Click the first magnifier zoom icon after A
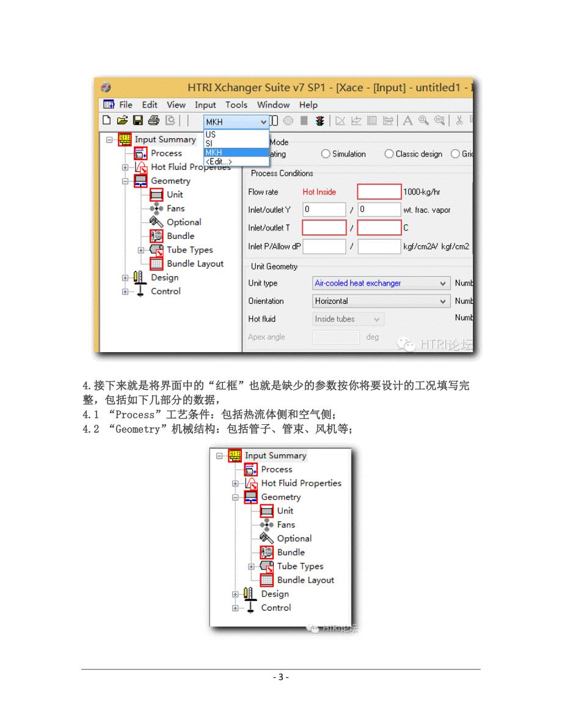The image size is (562, 728). [x=423, y=120]
